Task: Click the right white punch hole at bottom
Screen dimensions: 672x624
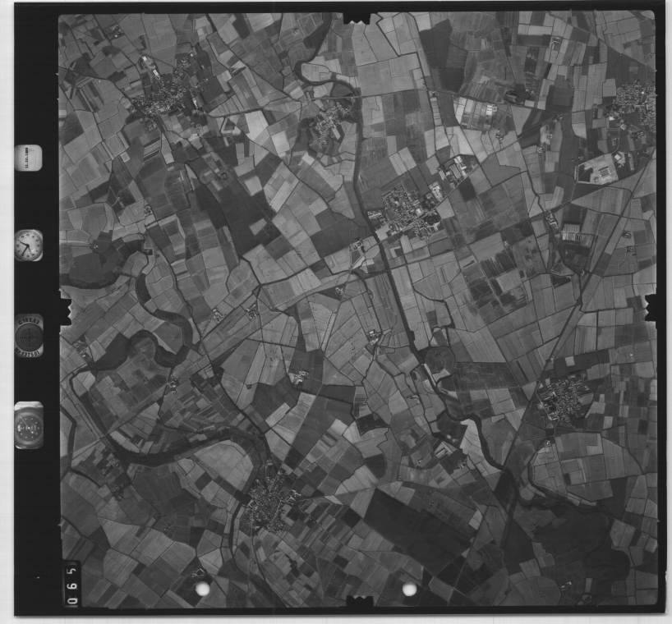Action: pyautogui.click(x=409, y=589)
